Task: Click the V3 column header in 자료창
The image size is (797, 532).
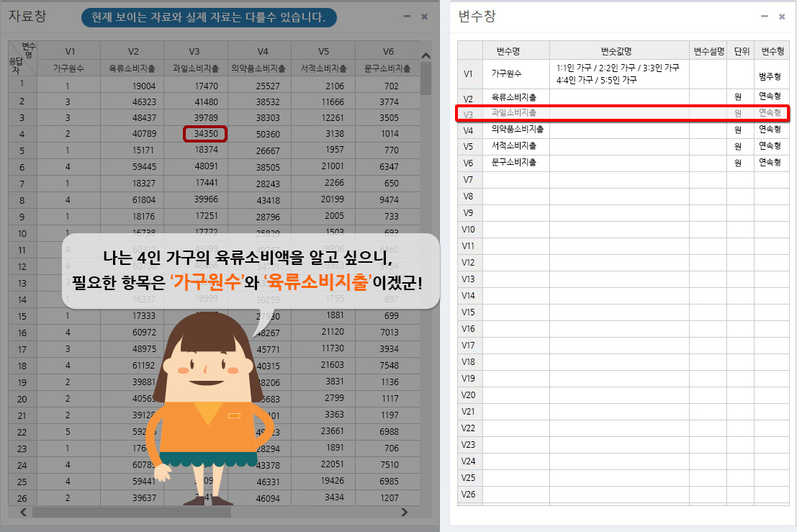Action: [x=196, y=51]
